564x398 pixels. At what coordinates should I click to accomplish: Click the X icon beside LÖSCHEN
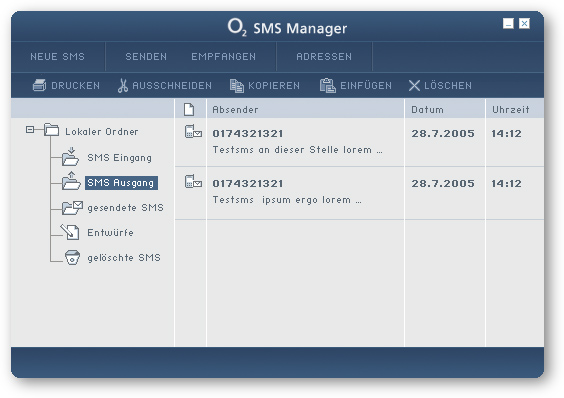[414, 86]
